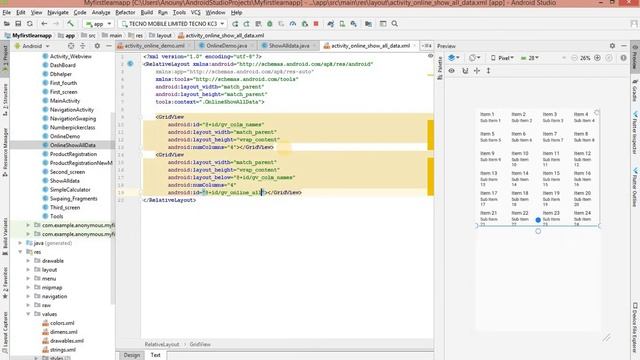Switch to activity_online_demo.xml tab
The height and width of the screenshot is (360, 640).
pos(155,46)
